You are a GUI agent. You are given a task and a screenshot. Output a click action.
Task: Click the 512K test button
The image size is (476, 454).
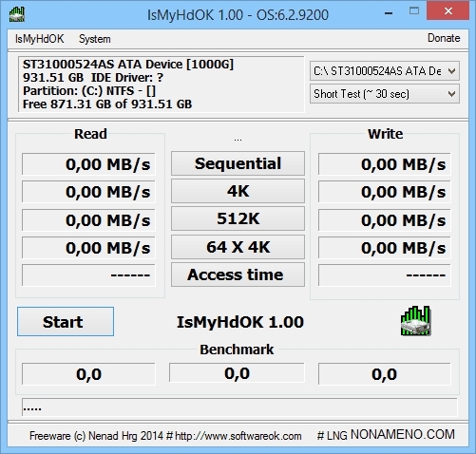coord(238,218)
